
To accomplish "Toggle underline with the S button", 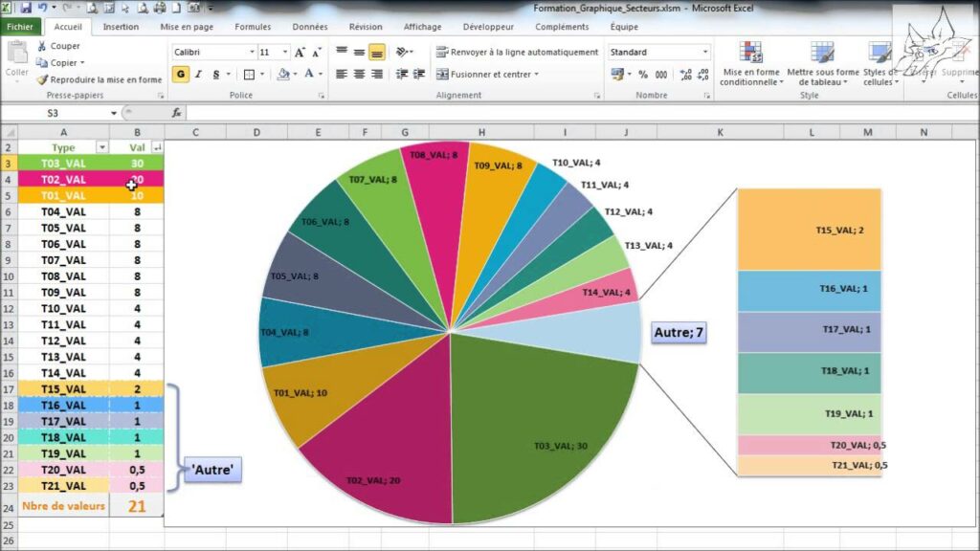I will (x=214, y=73).
